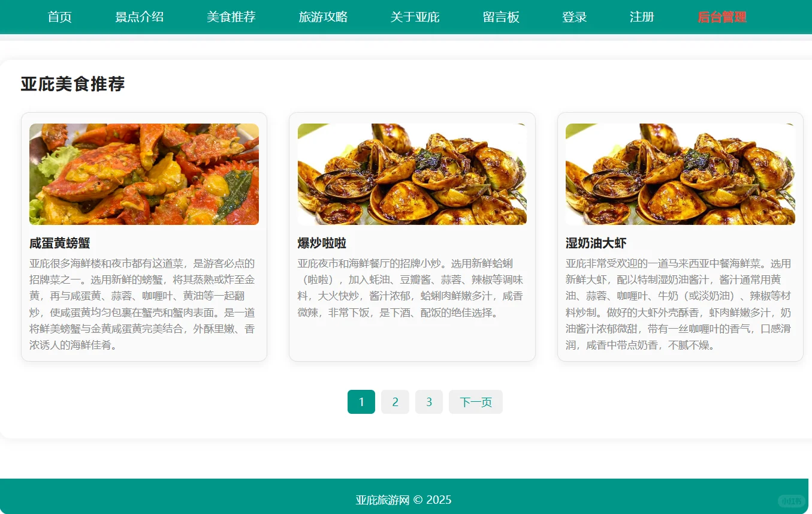View the 咸蛋黄螃蟹 crab dish photo
The width and height of the screenshot is (812, 514).
[x=144, y=174]
